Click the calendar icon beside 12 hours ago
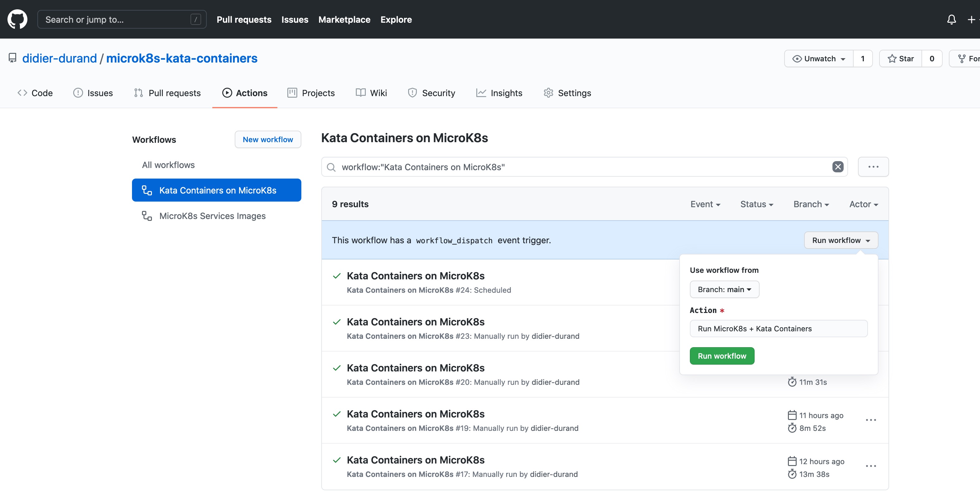The height and width of the screenshot is (494, 980). [x=792, y=461]
